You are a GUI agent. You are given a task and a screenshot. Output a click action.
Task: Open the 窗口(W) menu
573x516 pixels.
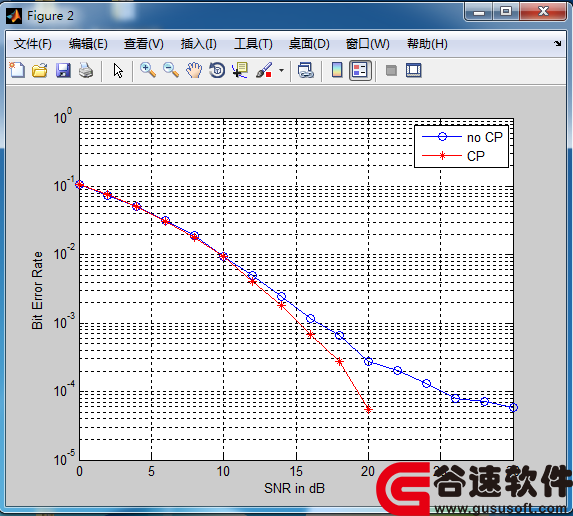click(x=368, y=44)
